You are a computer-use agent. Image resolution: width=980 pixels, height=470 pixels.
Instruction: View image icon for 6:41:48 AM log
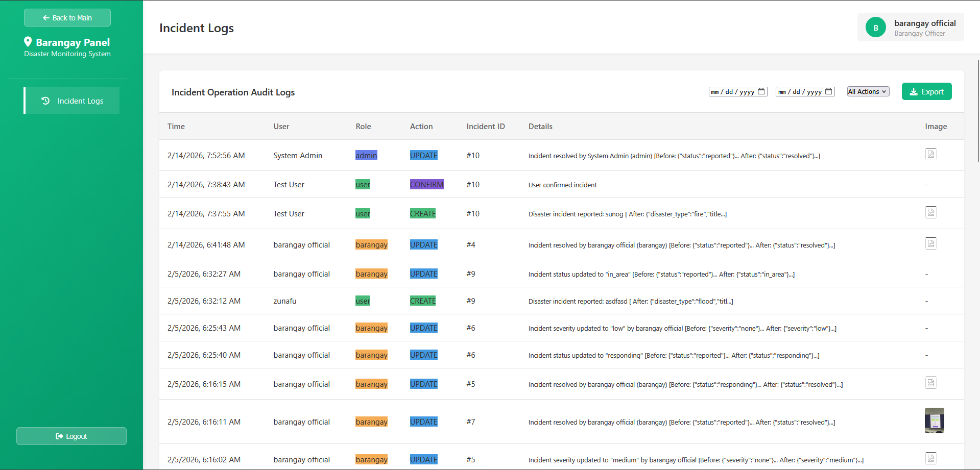tap(930, 243)
